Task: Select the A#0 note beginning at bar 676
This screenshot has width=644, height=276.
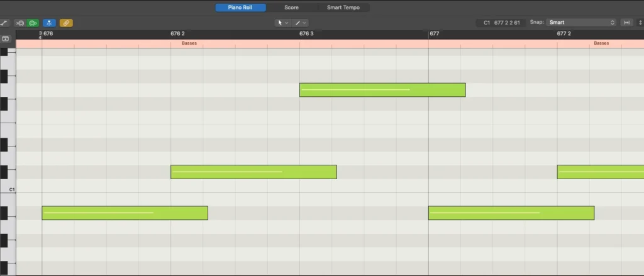Action: pyautogui.click(x=125, y=213)
